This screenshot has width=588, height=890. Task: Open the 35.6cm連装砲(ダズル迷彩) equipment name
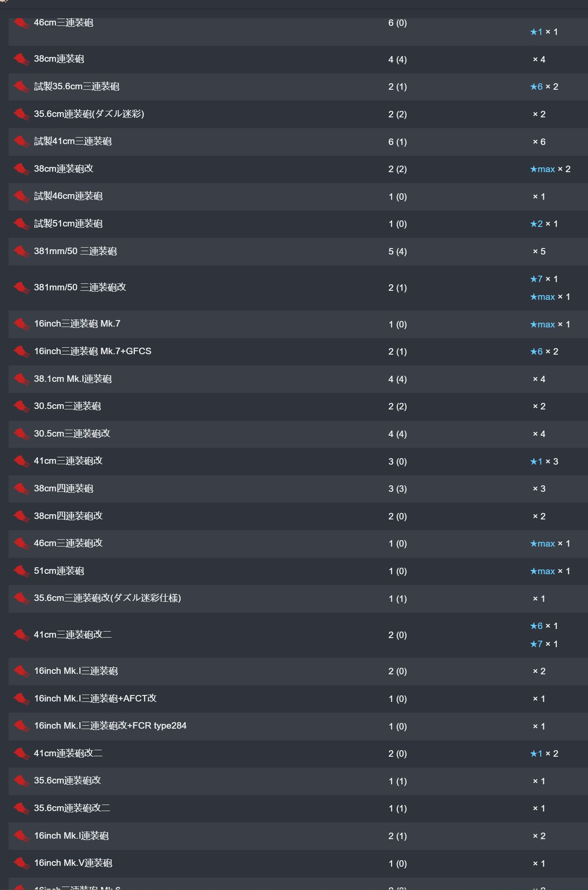click(x=89, y=114)
